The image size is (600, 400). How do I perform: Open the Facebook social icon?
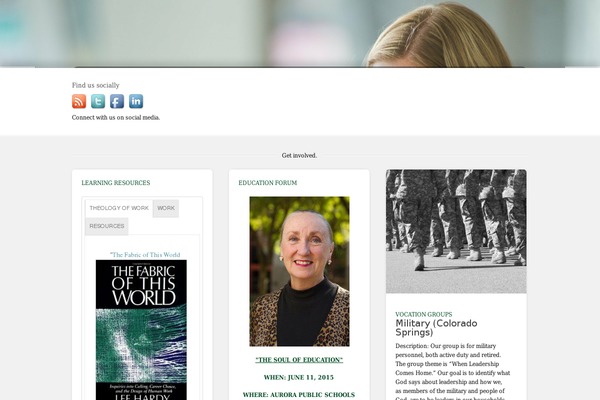point(117,101)
